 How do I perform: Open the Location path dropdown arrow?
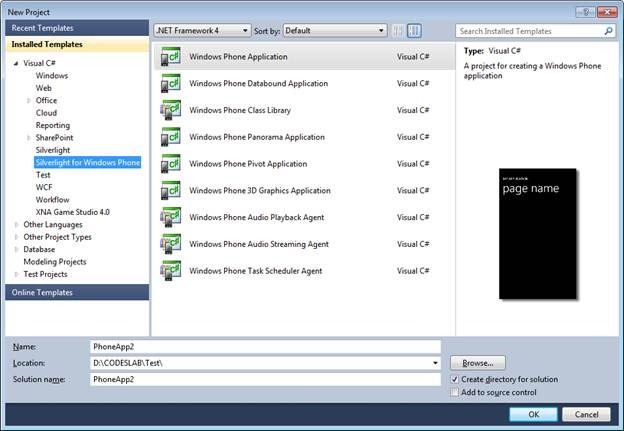click(x=435, y=363)
